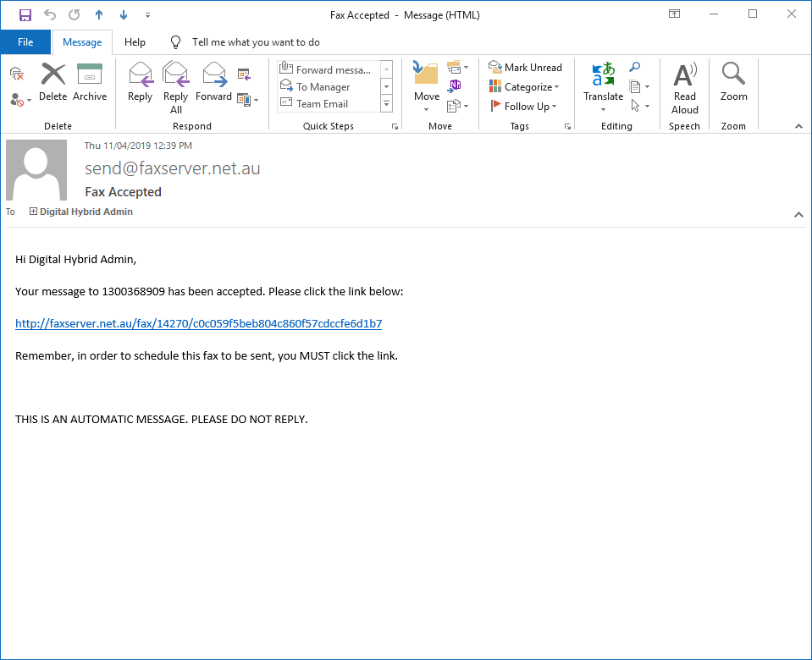Select Team Email quick step
This screenshot has width=812, height=660.
click(329, 103)
